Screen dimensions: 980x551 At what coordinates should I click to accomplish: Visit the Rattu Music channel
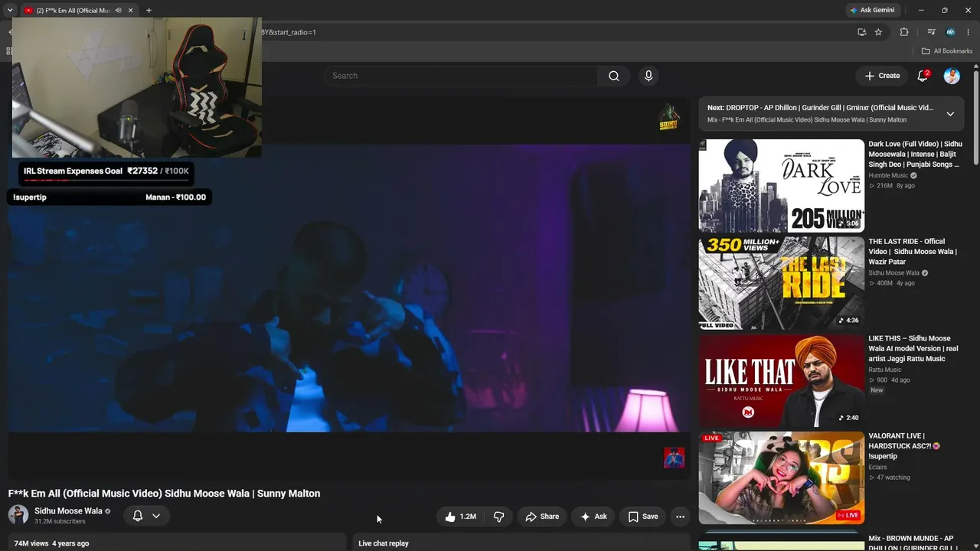coord(885,370)
